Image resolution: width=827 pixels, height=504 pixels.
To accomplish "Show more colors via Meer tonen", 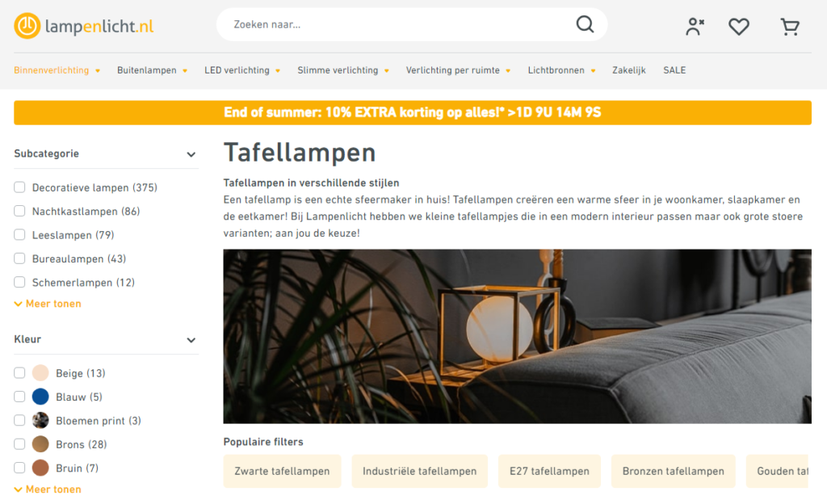I will point(48,489).
